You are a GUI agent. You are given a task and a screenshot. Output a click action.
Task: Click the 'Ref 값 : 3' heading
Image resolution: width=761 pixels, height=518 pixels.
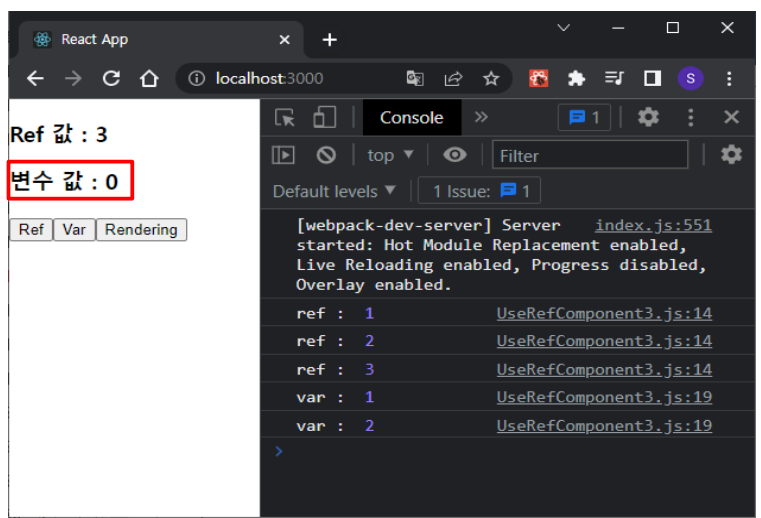(x=59, y=134)
